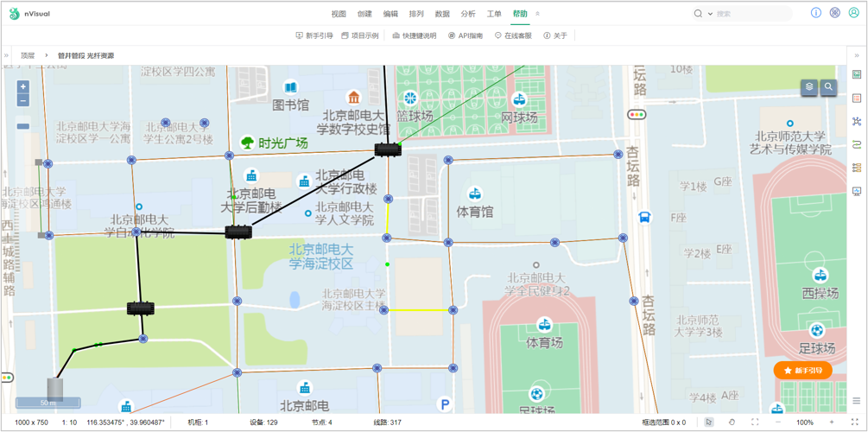Screen dimensions: 868x432
Task: Click the globe icon in the header
Action: pos(835,13)
